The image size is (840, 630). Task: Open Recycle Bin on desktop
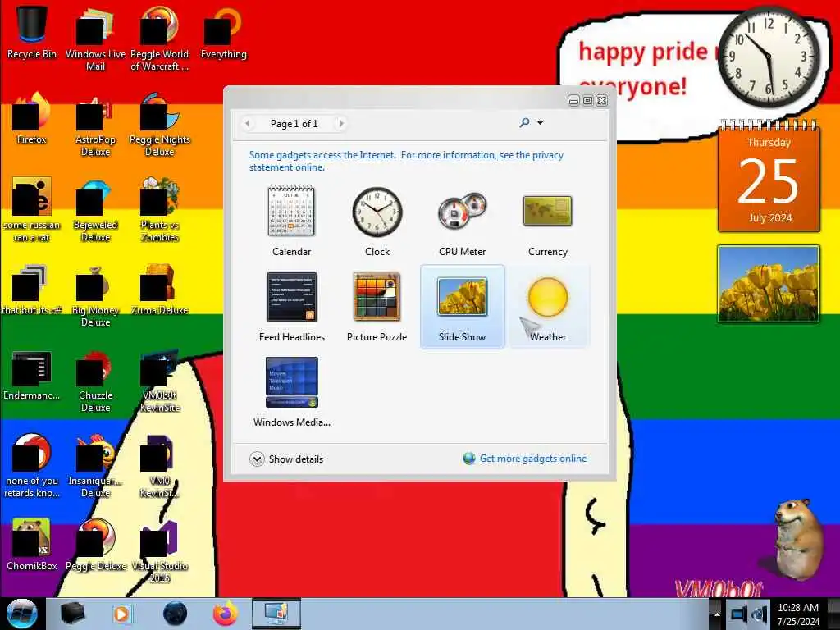[x=32, y=32]
